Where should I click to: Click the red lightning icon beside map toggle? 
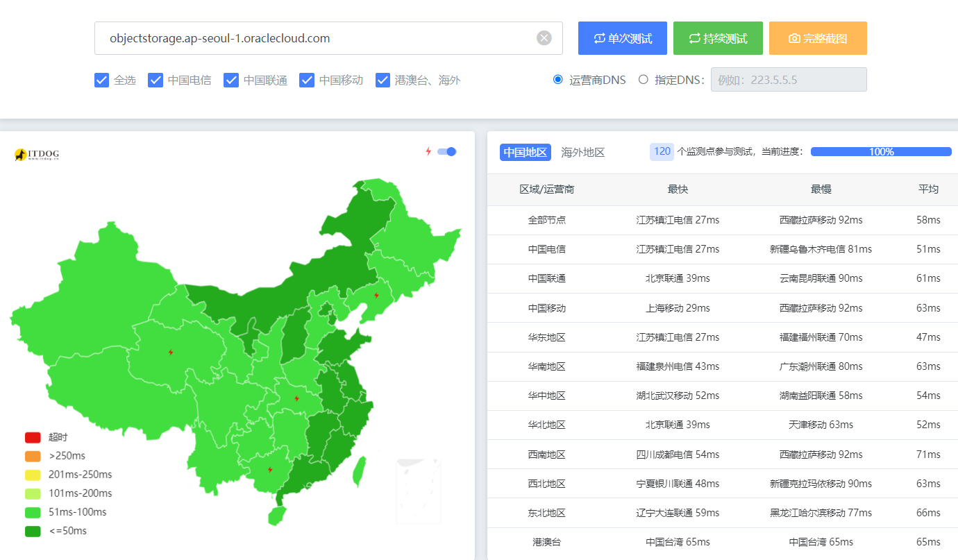point(428,151)
